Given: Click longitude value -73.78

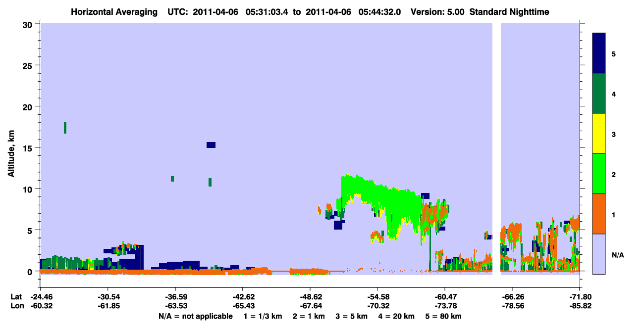Looking at the screenshot, I should pos(444,306).
